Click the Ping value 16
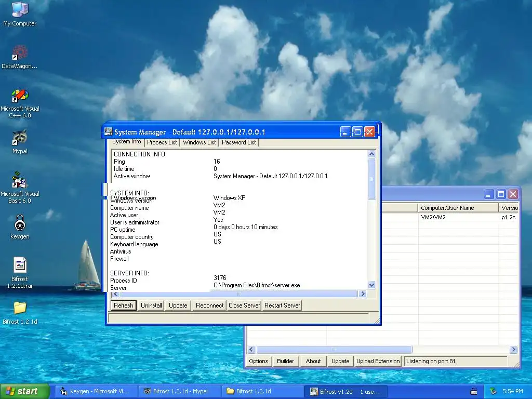Screen dimensions: 532x399 coord(217,162)
